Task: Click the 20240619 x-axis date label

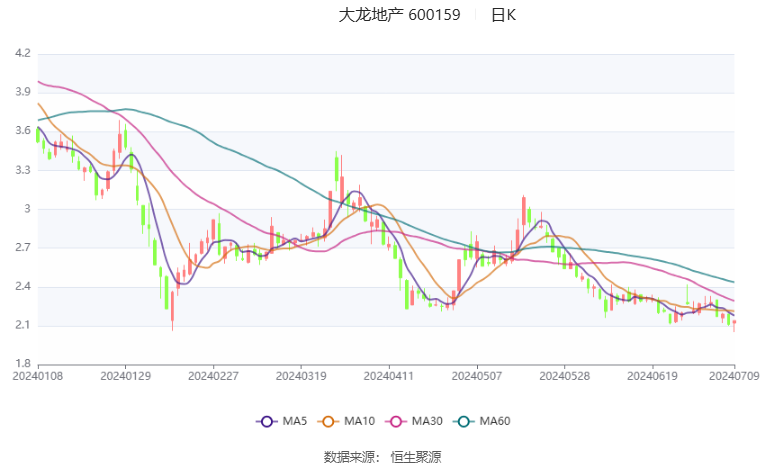Action: coord(652,376)
